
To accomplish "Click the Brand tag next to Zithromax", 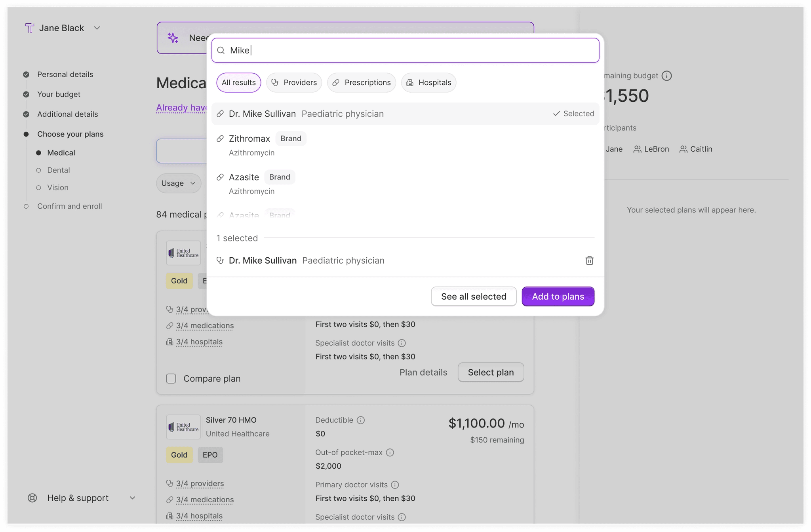I will tap(291, 139).
